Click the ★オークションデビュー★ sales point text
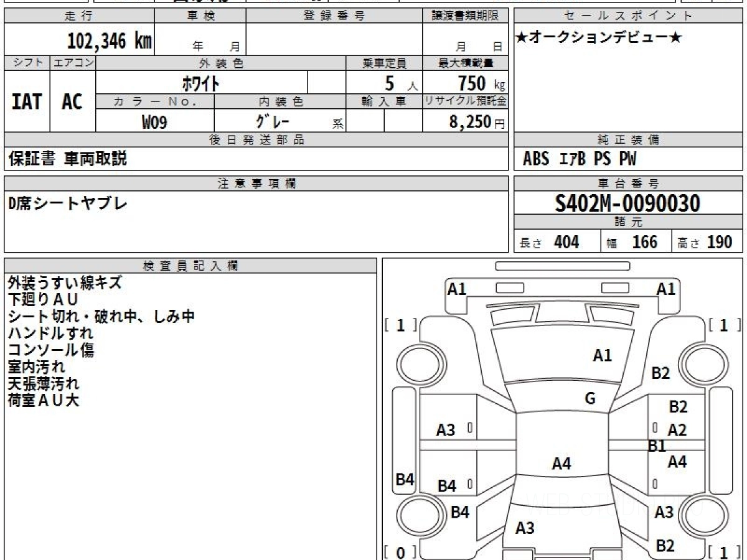The width and height of the screenshot is (747, 560). [599, 37]
